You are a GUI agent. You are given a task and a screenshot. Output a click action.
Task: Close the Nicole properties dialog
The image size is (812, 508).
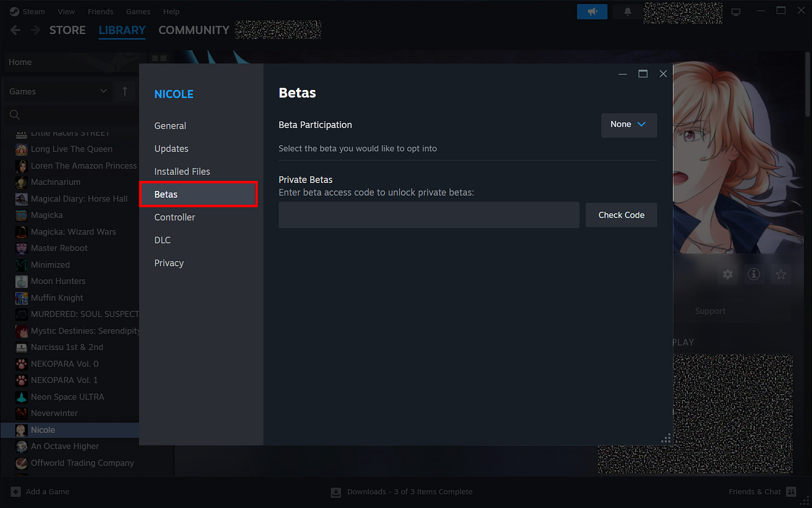pyautogui.click(x=663, y=74)
